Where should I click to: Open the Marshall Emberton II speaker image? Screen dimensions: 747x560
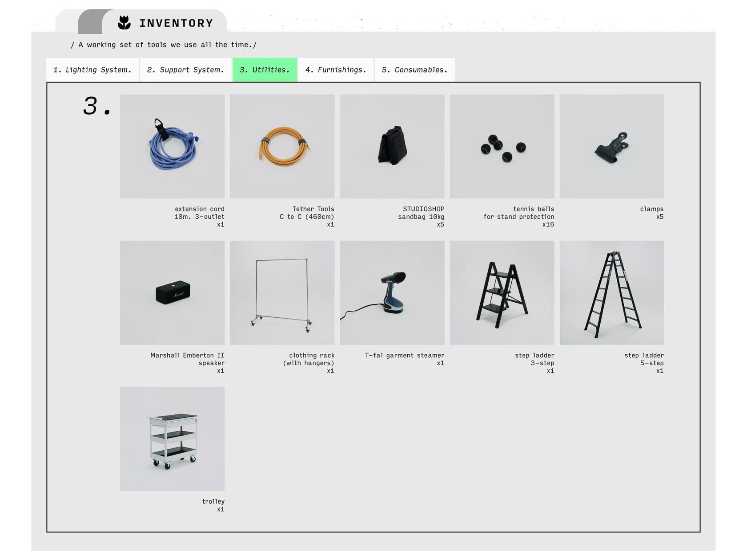[x=172, y=292]
